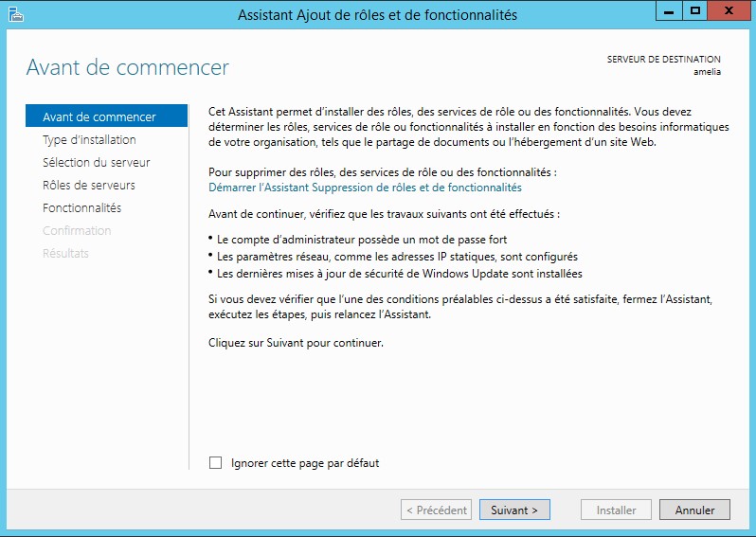Close the wizard with the red X
756x537 pixels.
click(729, 11)
